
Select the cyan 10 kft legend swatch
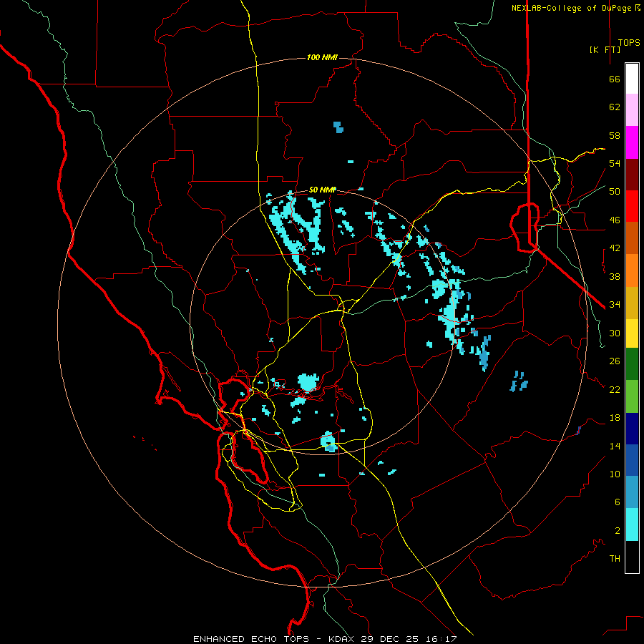click(x=632, y=525)
